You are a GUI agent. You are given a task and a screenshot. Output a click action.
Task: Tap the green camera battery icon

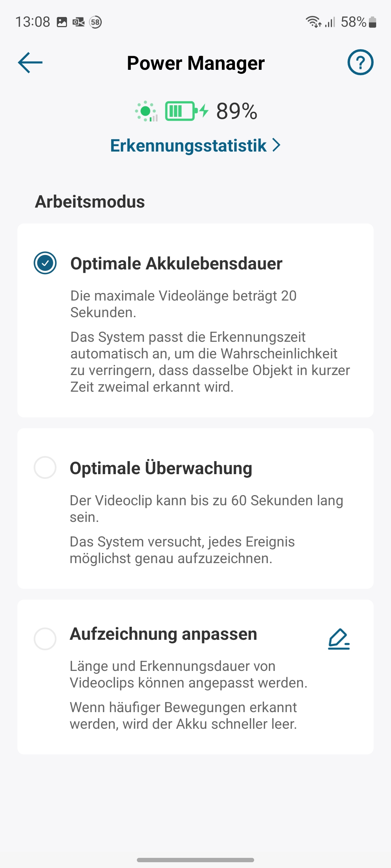(x=181, y=111)
